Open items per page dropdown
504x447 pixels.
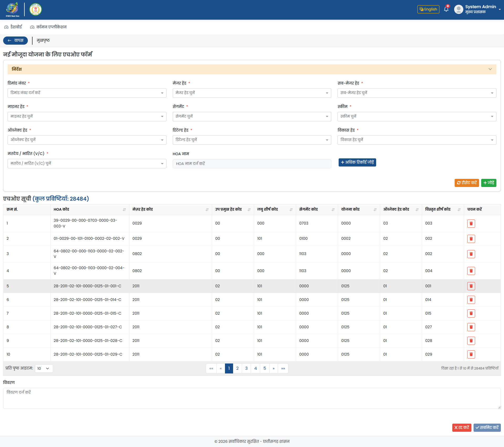click(x=44, y=368)
